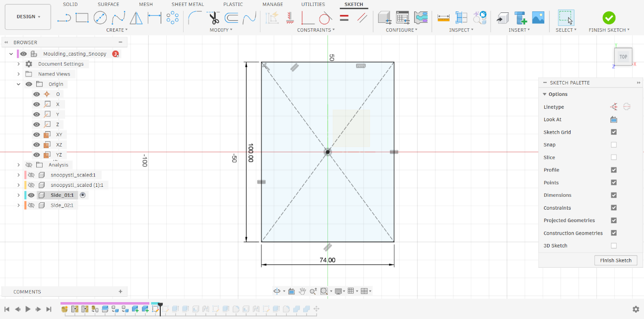Apply the Parallel constraint
This screenshot has width=644, height=319.
(362, 18)
